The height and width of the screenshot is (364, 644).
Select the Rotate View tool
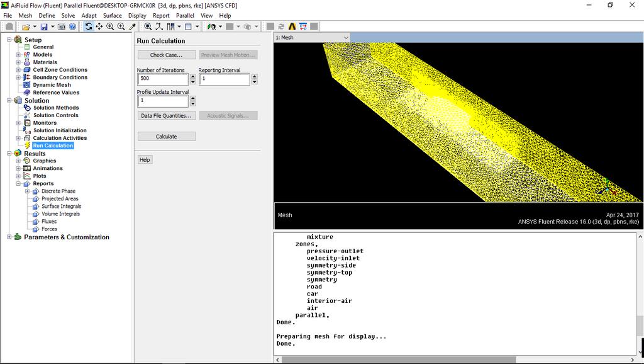coord(89,26)
